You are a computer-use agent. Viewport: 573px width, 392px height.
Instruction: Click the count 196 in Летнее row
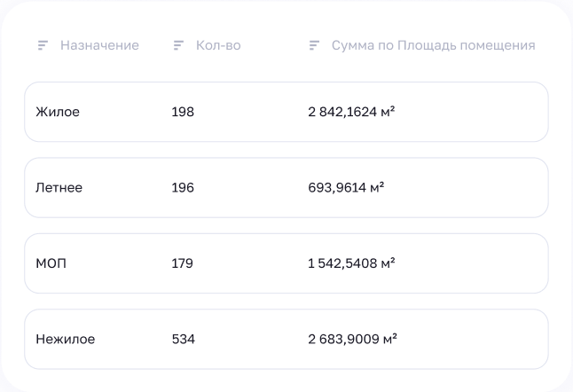click(x=183, y=188)
